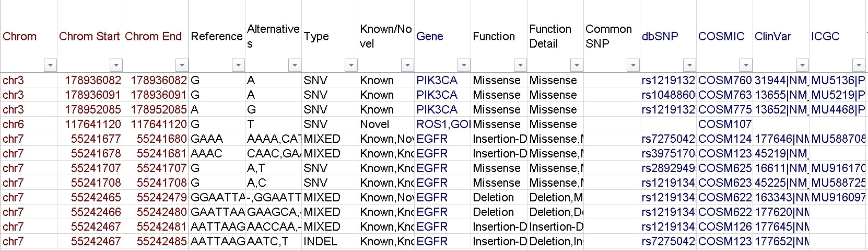Expand the Chrom End filter arrow

pyautogui.click(x=182, y=65)
